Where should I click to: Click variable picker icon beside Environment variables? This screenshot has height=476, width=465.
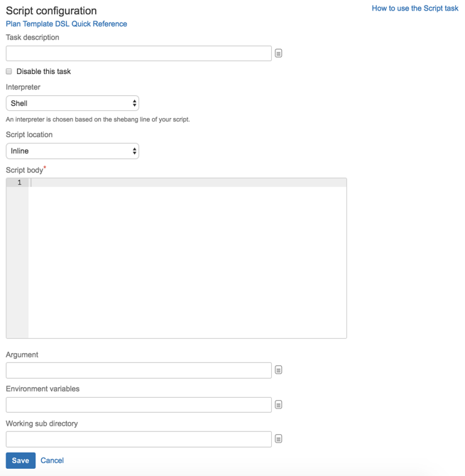[x=278, y=404]
